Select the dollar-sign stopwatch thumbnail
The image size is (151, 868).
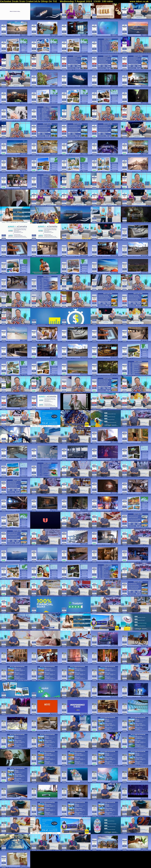point(76,316)
